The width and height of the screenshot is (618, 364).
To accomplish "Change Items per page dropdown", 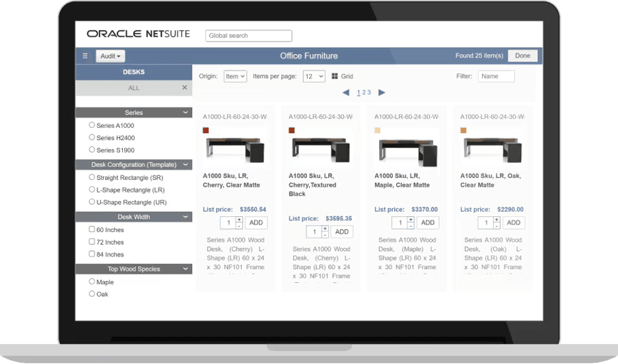I will coord(314,76).
